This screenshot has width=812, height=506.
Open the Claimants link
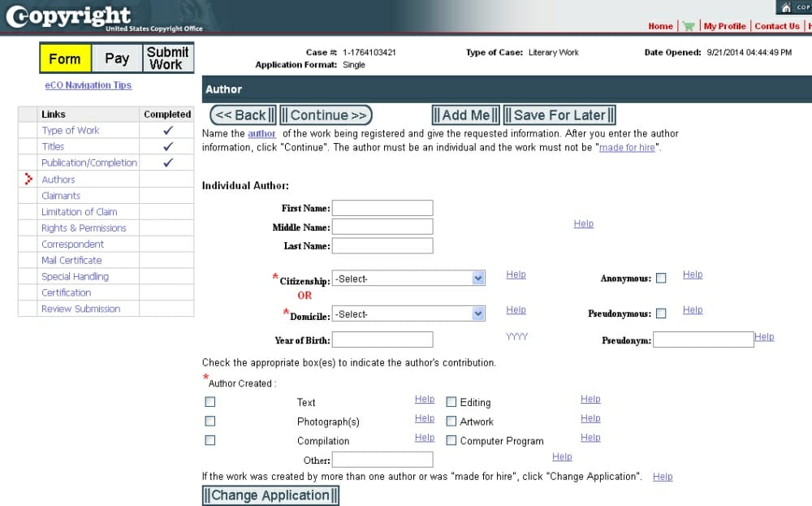(61, 196)
